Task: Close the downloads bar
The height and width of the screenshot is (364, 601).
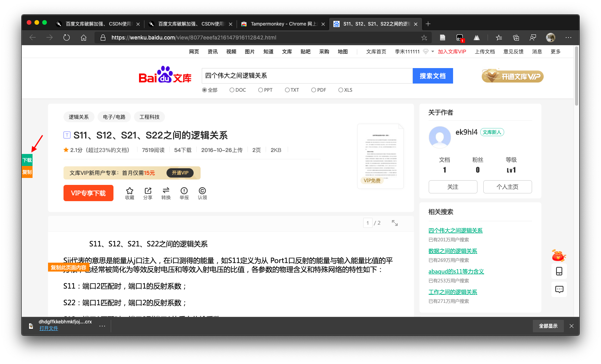Action: [x=572, y=326]
